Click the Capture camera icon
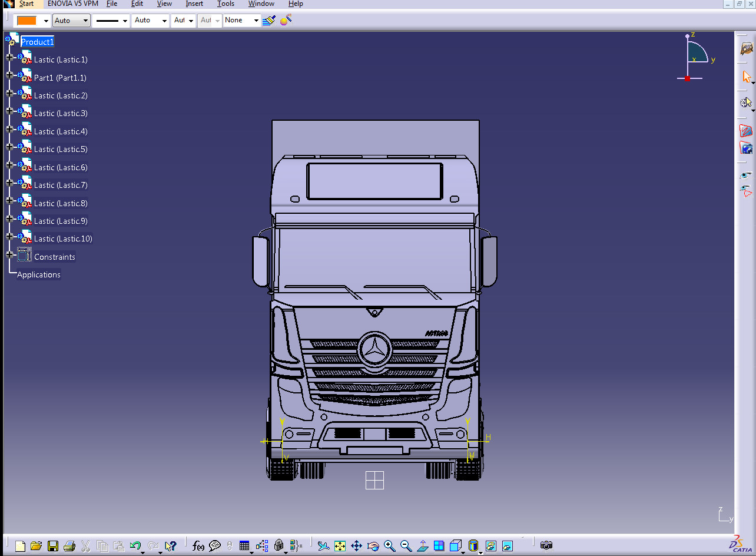Screen dimensions: 756x556 point(546,546)
